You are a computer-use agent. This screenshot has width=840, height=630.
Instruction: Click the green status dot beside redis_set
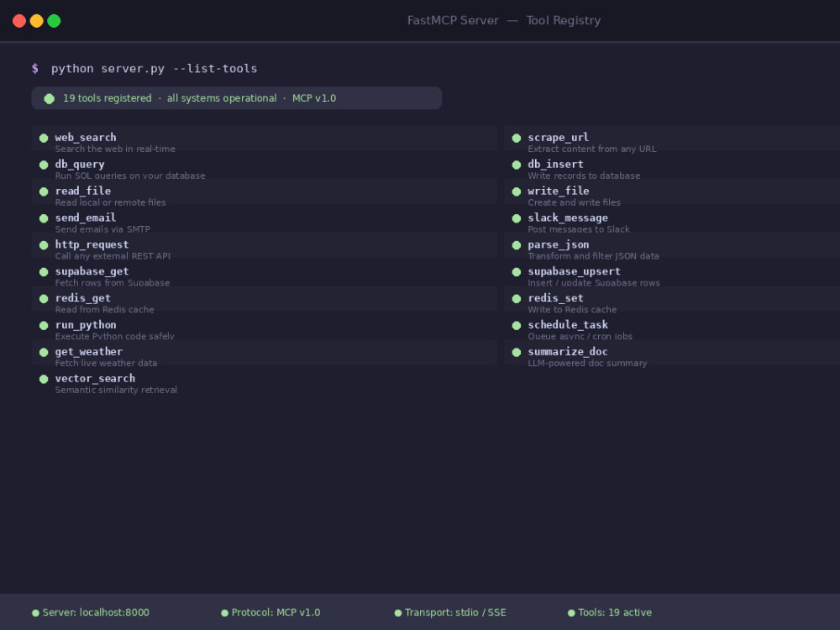click(517, 299)
